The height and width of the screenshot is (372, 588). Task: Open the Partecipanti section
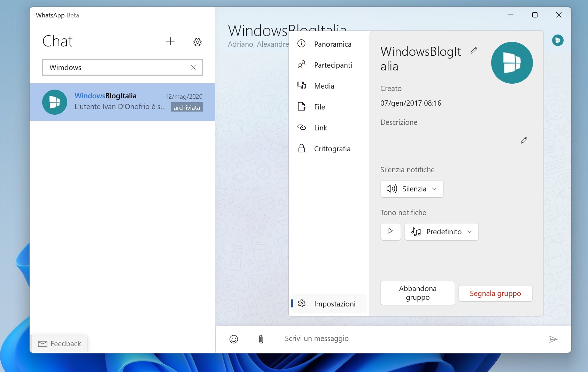[x=329, y=65]
